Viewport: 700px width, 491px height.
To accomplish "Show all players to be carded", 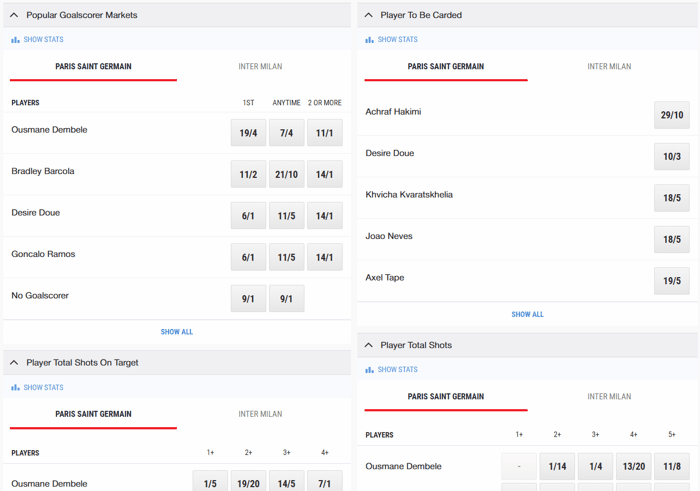I will (x=527, y=315).
